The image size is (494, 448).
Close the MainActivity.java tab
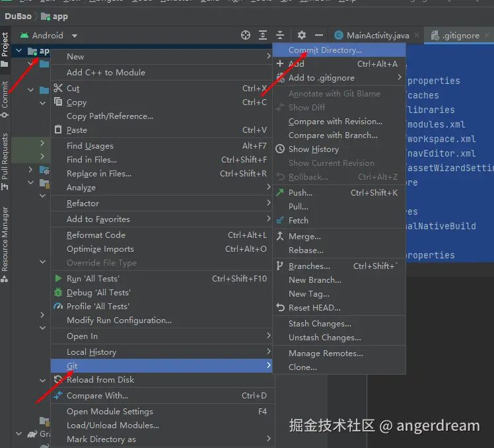(x=417, y=35)
